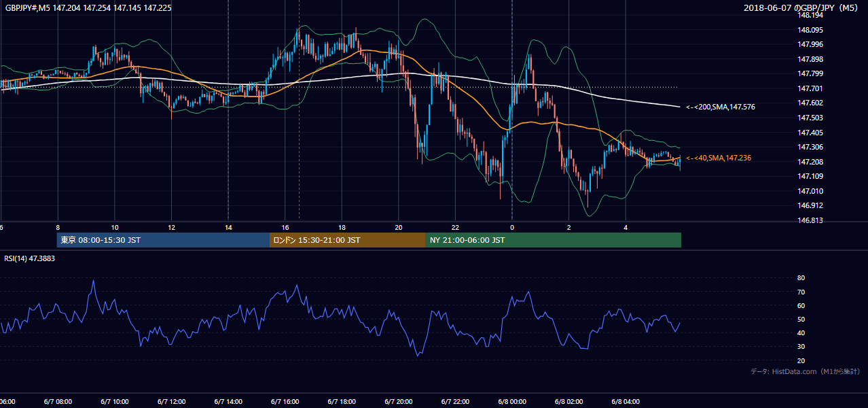This screenshot has width=868, height=408.
Task: Click hour tick 0 under price chart
Action: tap(512, 228)
